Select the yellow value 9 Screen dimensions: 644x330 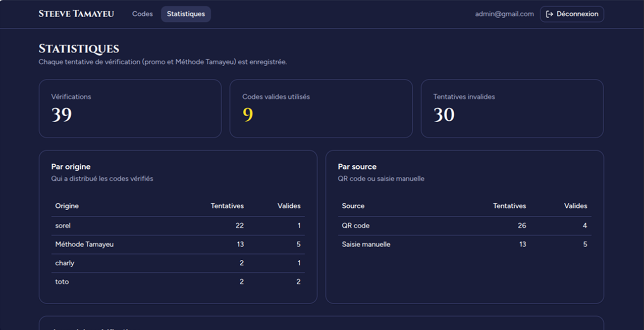pos(248,115)
